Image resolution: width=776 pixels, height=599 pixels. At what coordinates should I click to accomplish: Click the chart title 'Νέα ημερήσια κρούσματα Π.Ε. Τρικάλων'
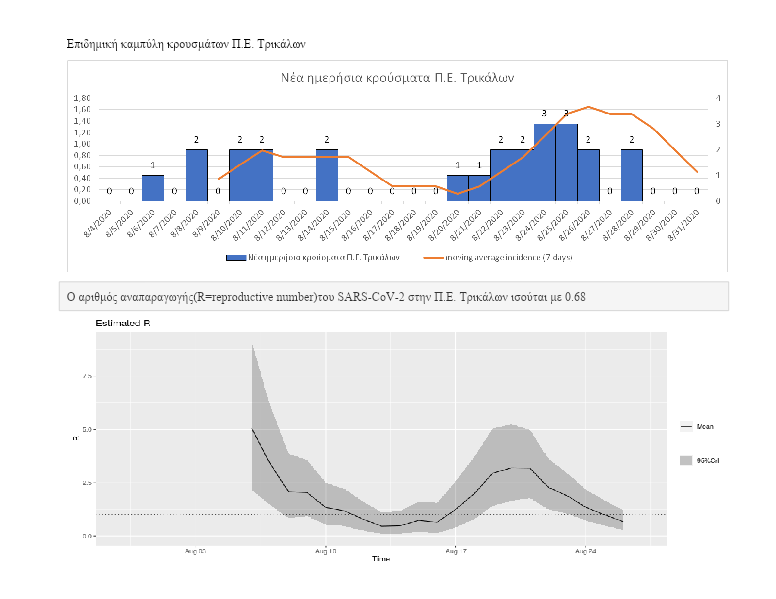click(x=396, y=78)
